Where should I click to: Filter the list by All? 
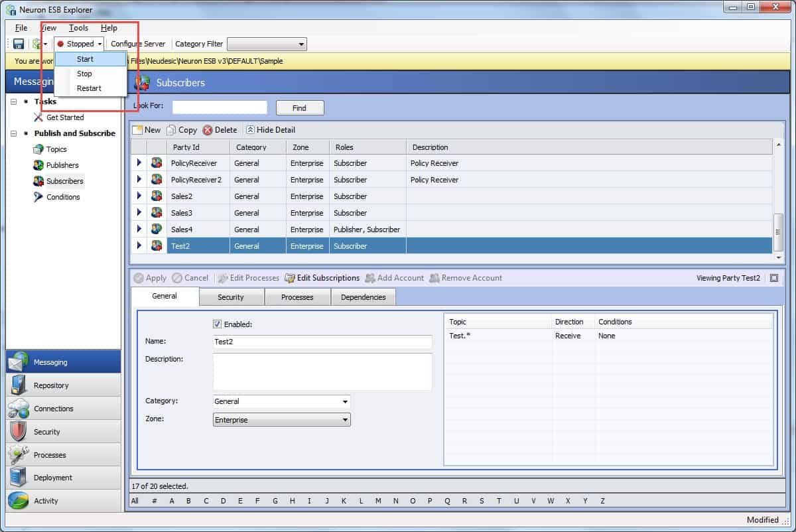[x=135, y=501]
